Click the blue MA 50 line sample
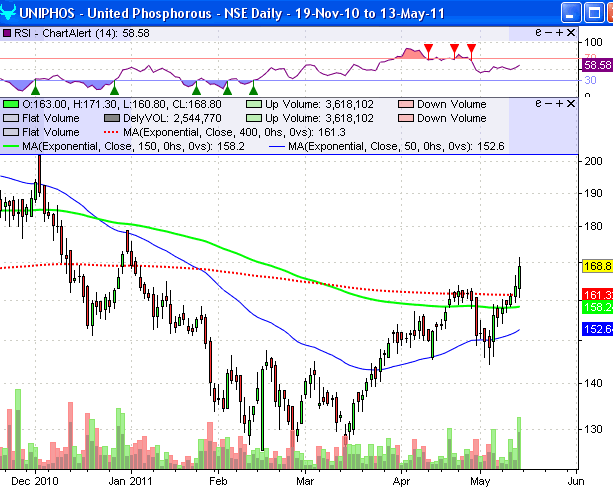This screenshot has width=613, height=489. (x=277, y=147)
